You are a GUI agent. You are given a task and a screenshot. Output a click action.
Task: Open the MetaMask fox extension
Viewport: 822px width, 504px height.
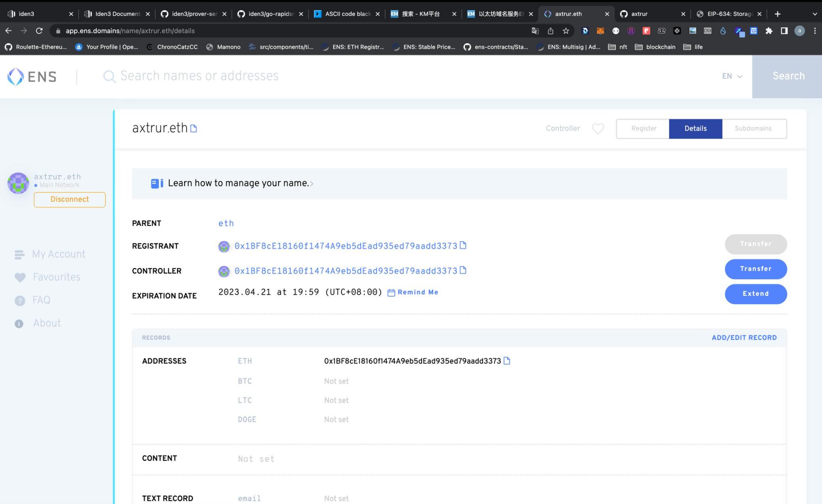coord(600,31)
